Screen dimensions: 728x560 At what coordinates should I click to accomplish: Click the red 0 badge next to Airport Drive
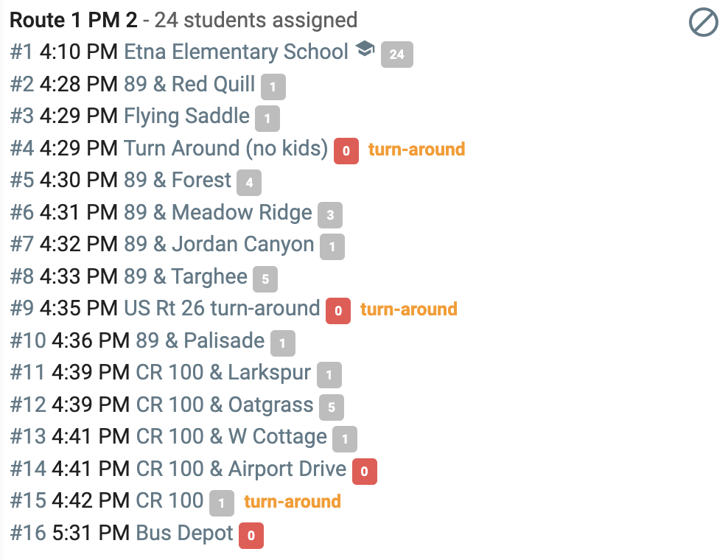pos(365,472)
